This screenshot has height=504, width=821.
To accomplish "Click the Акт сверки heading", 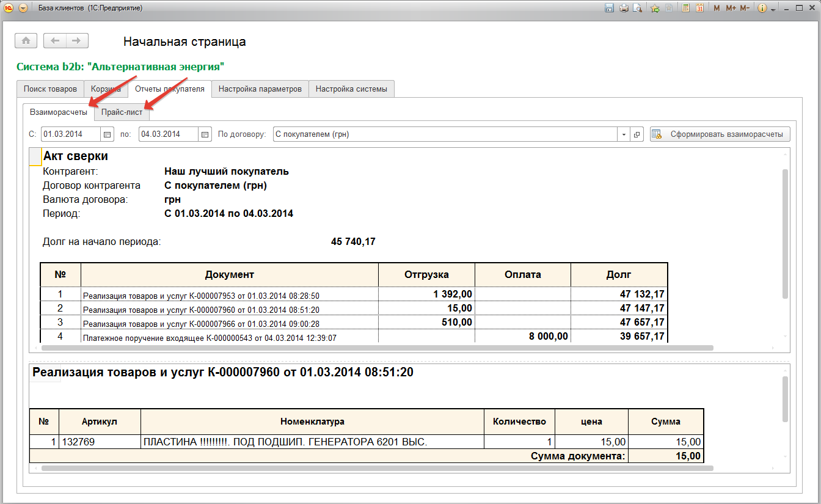I will tap(76, 156).
